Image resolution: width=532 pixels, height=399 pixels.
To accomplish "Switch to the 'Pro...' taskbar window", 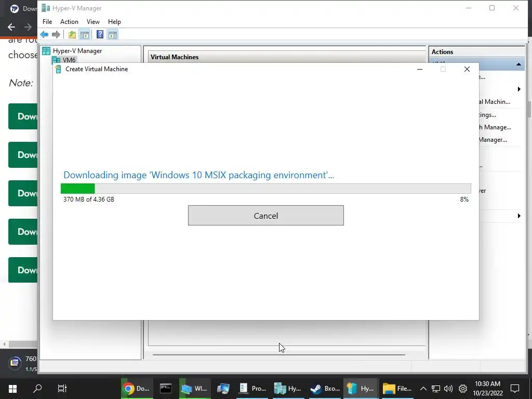I will click(x=252, y=389).
